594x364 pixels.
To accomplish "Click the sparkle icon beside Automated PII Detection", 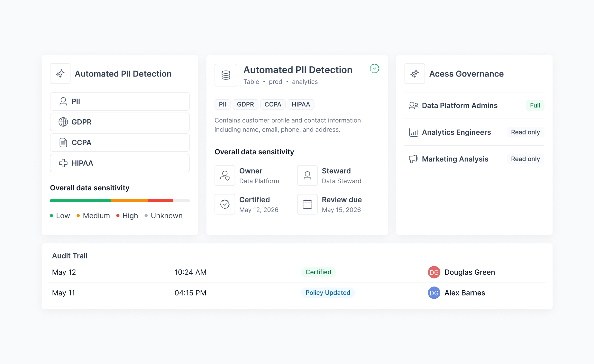I will coord(60,74).
